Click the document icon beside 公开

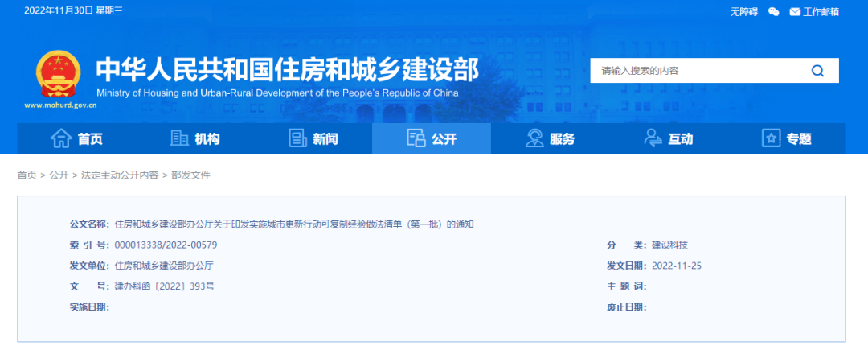coord(416,138)
